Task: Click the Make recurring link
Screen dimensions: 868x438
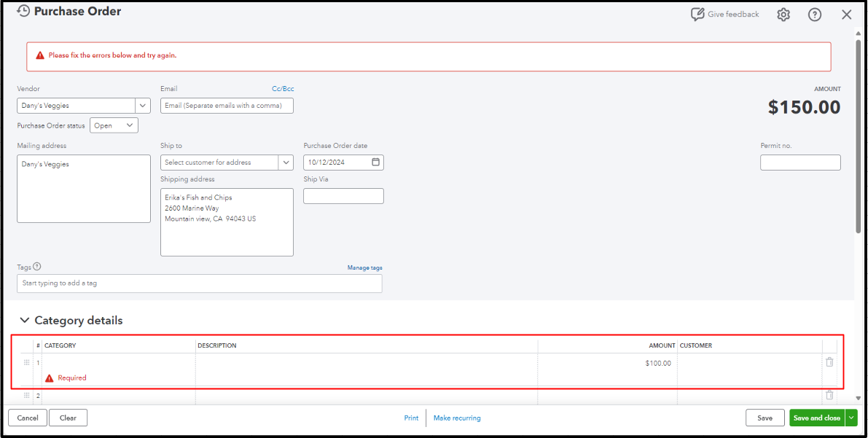Action: pos(457,418)
